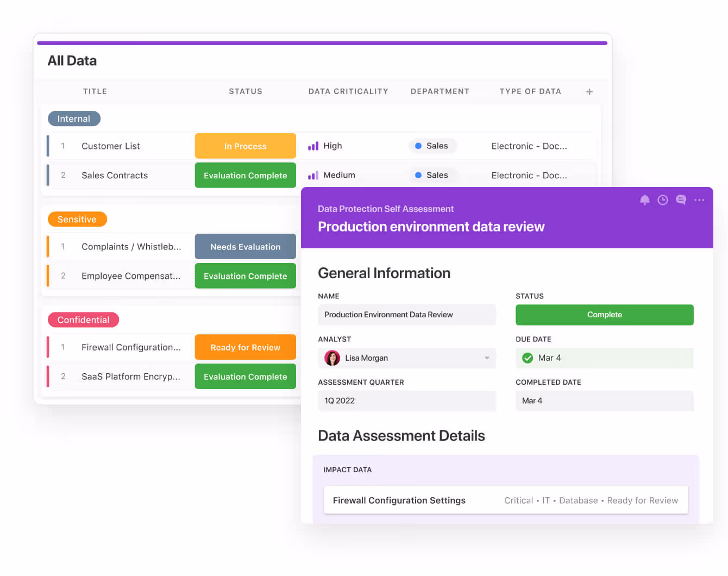Open the three-dot more options menu
The image size is (728, 576).
coord(699,200)
